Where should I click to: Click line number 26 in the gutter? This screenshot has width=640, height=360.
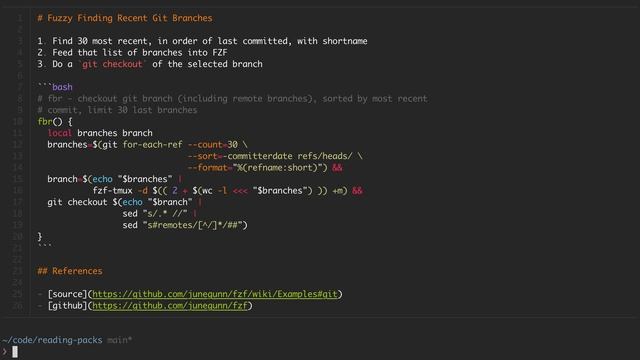tap(18, 305)
